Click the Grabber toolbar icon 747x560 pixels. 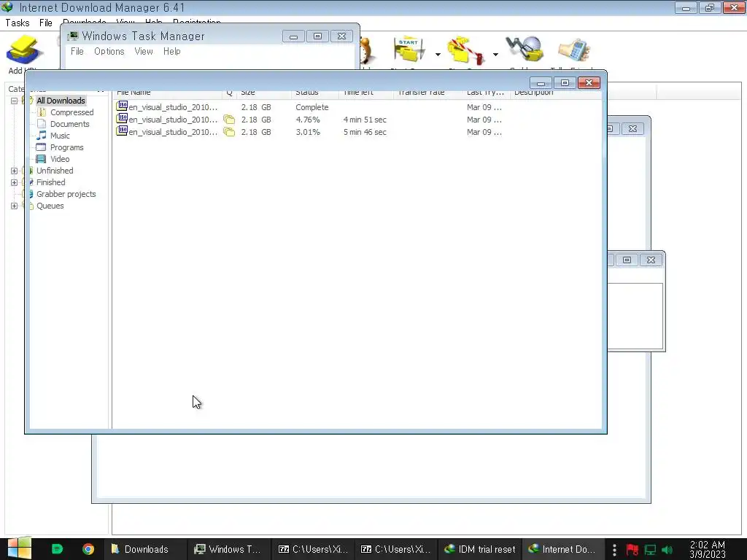[x=525, y=49]
